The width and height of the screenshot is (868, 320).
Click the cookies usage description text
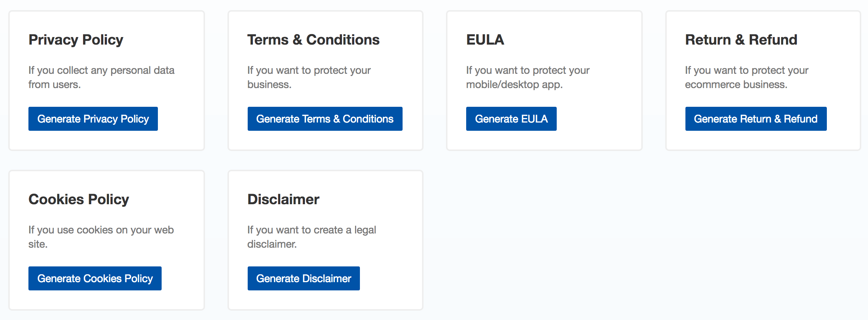tap(101, 237)
